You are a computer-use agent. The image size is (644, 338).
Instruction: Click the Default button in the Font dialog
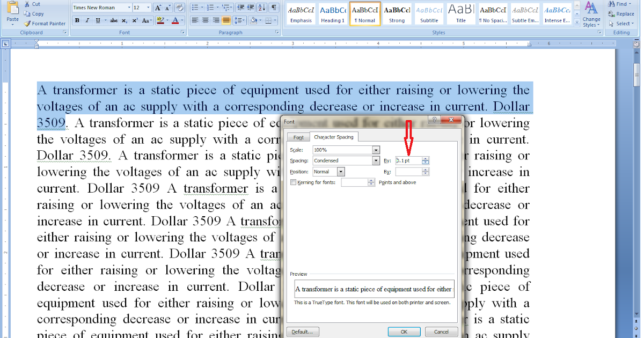point(302,332)
